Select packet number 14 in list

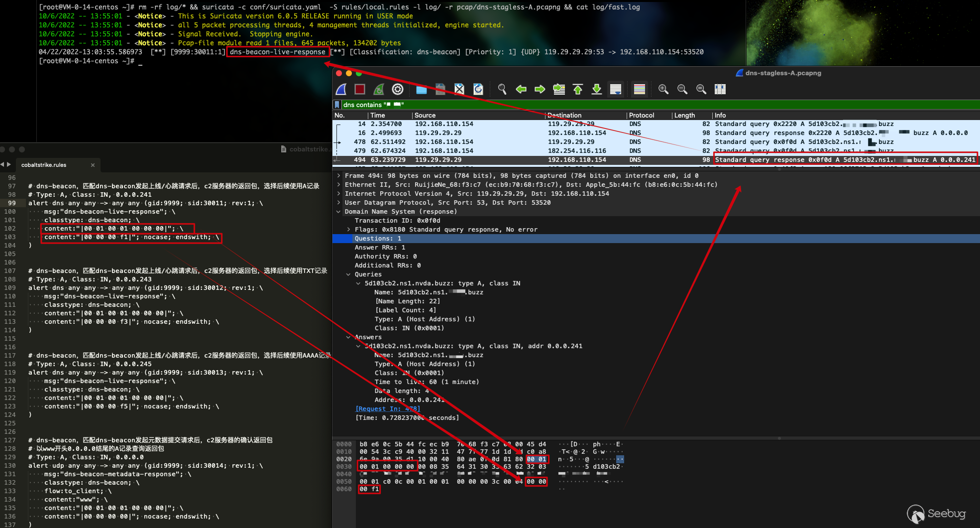tap(656, 124)
